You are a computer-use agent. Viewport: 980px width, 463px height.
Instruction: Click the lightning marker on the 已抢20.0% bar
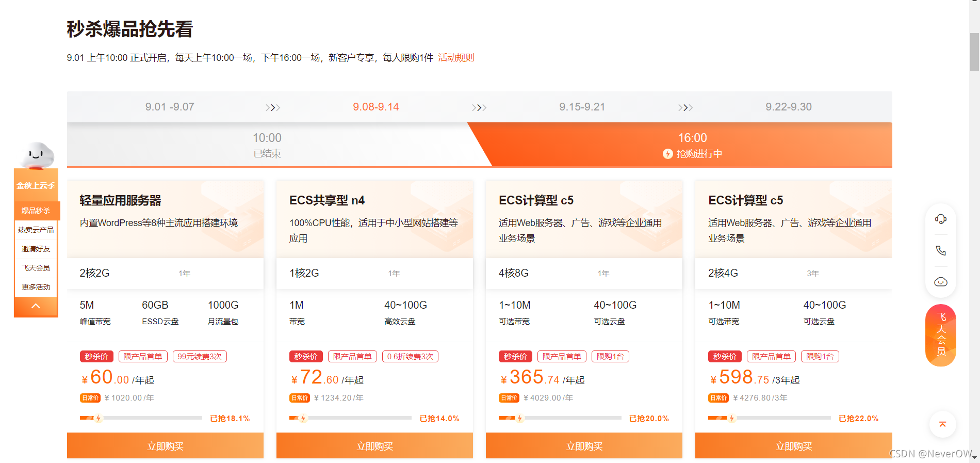pos(520,418)
